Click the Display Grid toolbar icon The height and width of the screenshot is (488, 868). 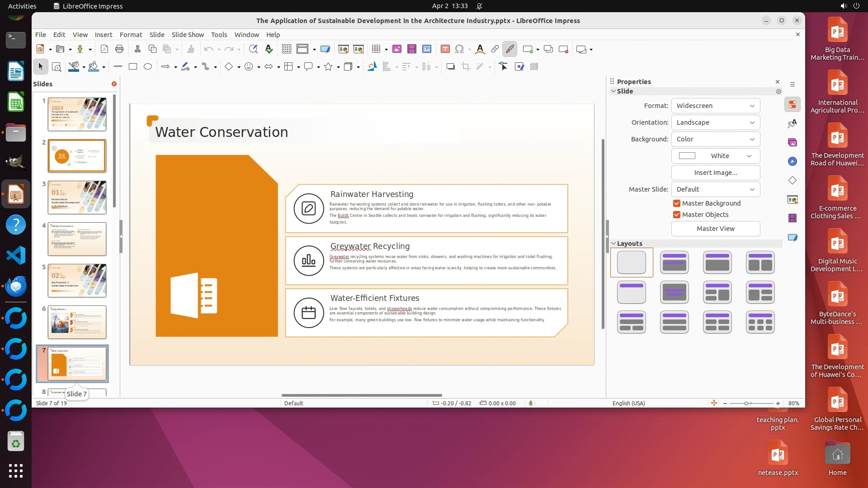pos(286,49)
